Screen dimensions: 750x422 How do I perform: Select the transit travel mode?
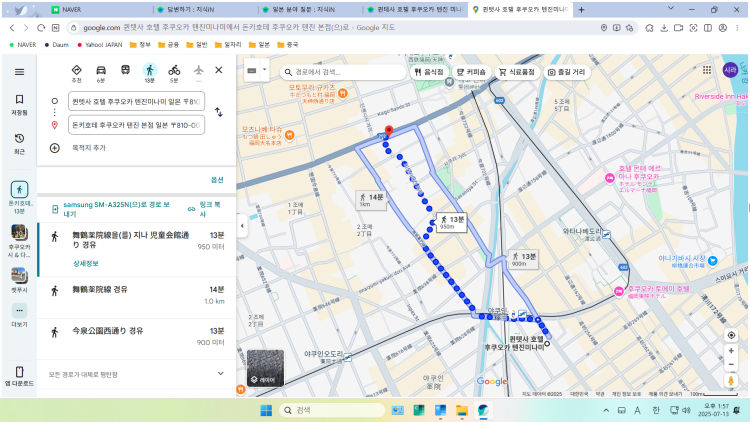[125, 71]
